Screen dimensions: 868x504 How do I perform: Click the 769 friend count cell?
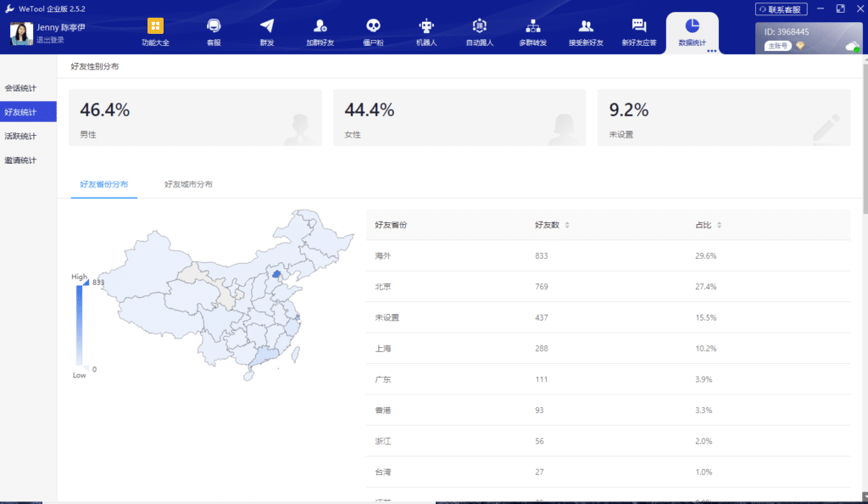542,287
